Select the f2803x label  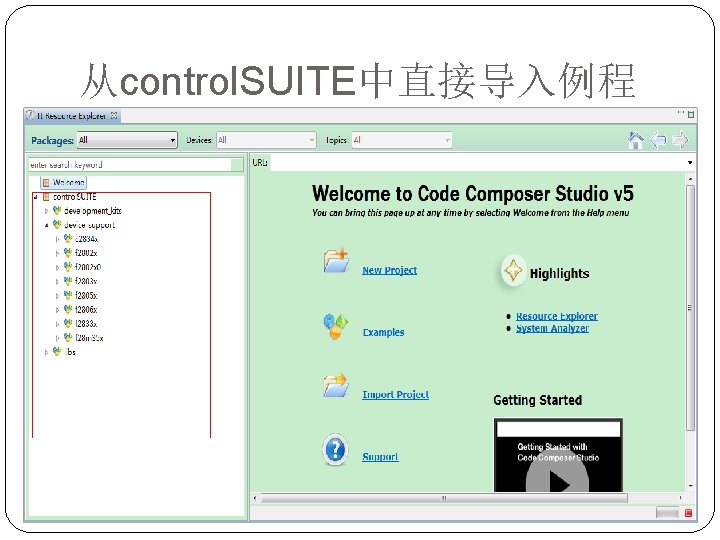click(86, 281)
